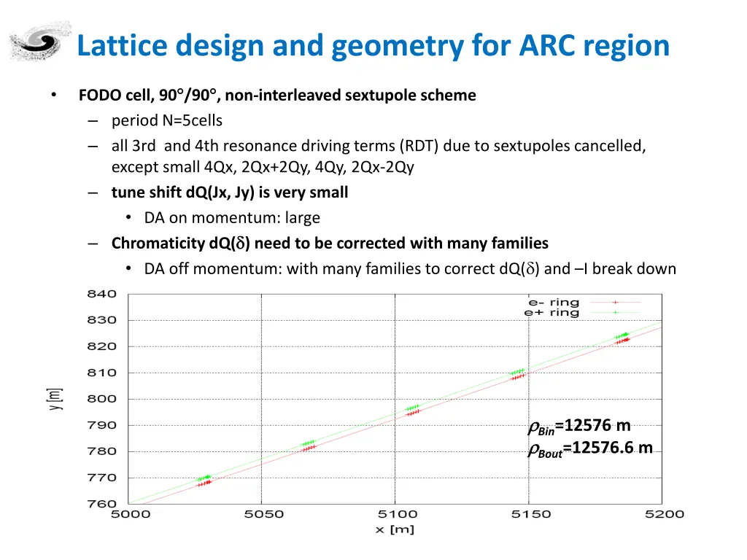Select the 'FODO cell, 90°/90°' bullet line

pos(277,96)
